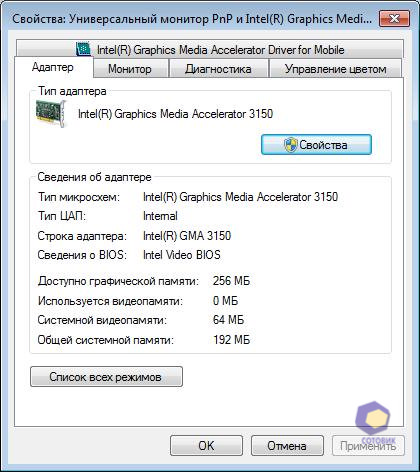Select the Адаптер tab
Screen dimensions: 420x472
pyautogui.click(x=53, y=67)
